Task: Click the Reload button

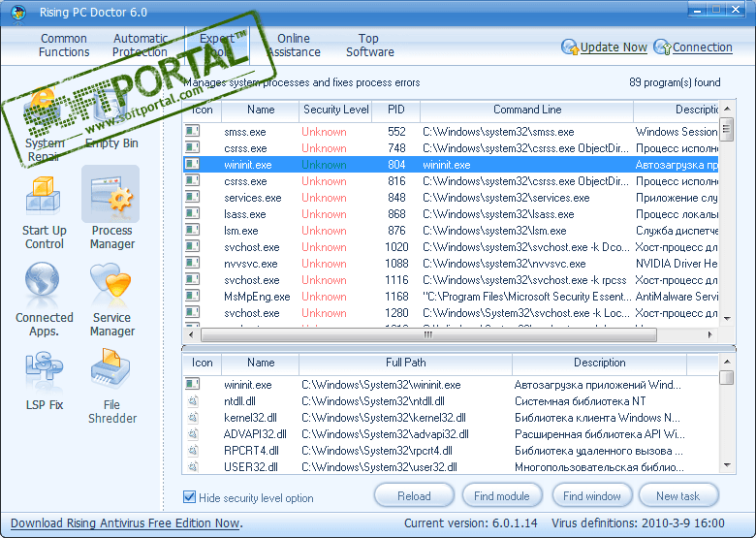Action: coord(414,496)
